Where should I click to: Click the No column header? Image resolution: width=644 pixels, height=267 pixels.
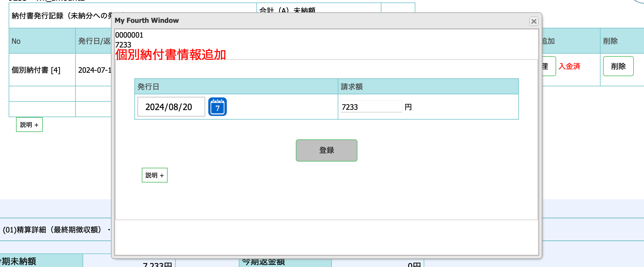[16, 41]
